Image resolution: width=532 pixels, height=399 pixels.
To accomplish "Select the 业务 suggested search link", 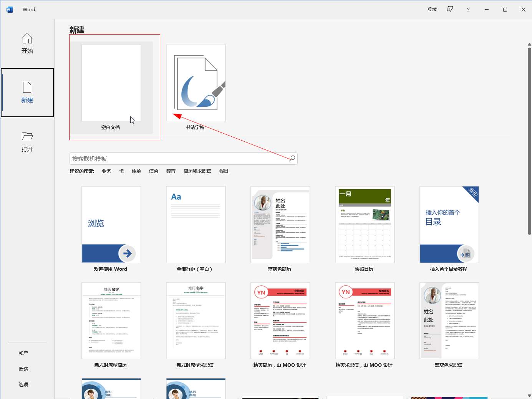I will coord(106,171).
